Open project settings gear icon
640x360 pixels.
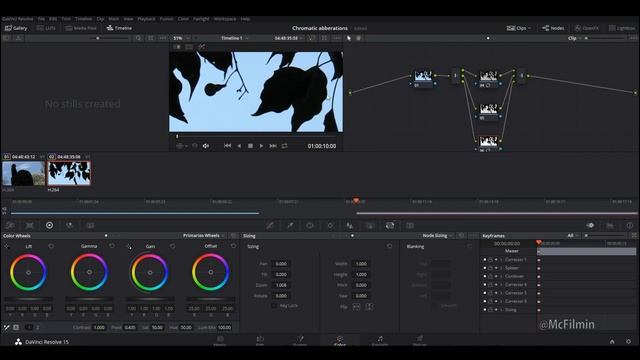pyautogui.click(x=629, y=342)
